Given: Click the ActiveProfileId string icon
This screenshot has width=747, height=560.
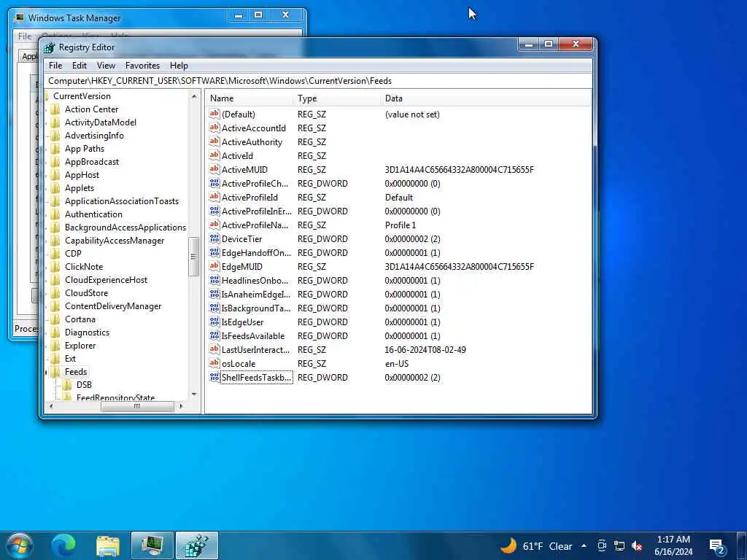Looking at the screenshot, I should tap(214, 197).
